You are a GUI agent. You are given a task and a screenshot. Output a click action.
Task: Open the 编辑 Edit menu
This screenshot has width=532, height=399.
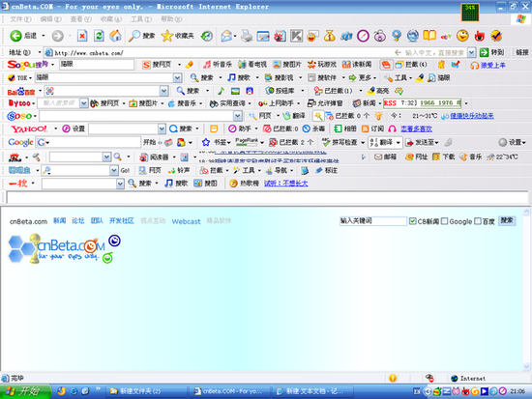(51, 19)
